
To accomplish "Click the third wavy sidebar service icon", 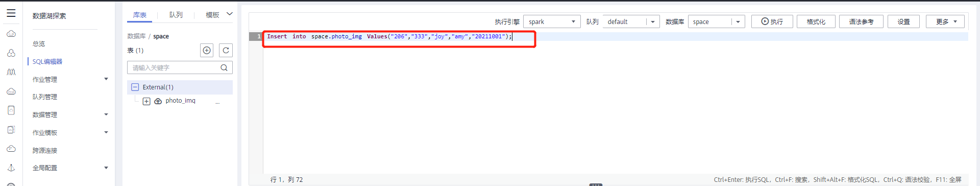I will (x=11, y=72).
